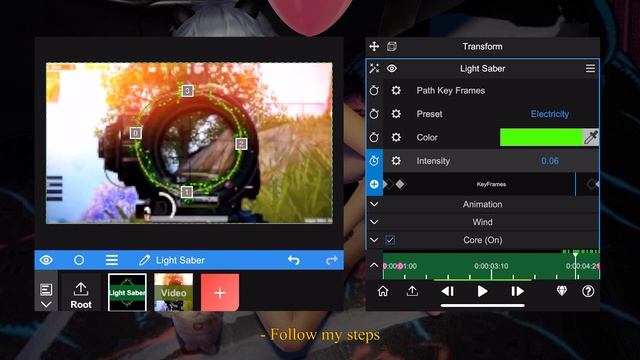640x360 pixels.
Task: Select the circle shape tool icon
Action: pos(79,260)
